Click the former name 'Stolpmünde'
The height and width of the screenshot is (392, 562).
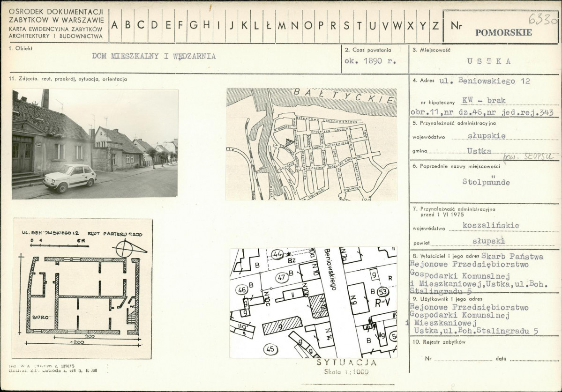click(486, 181)
